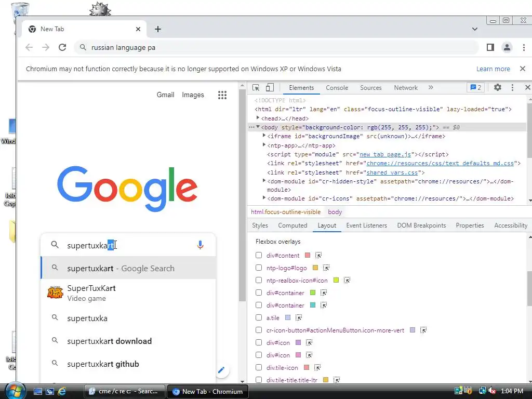Show element icon for a.tile
Viewport: 532px width, 399px height.
[x=299, y=317]
